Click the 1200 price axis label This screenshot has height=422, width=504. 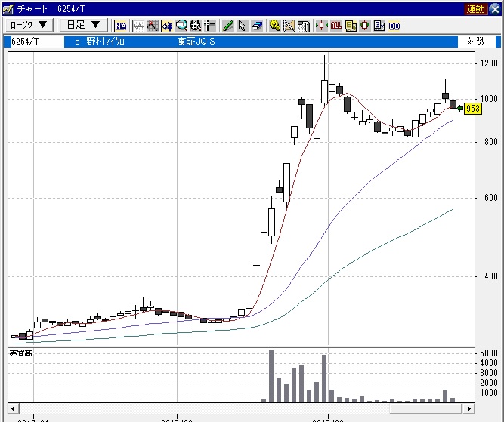[489, 63]
